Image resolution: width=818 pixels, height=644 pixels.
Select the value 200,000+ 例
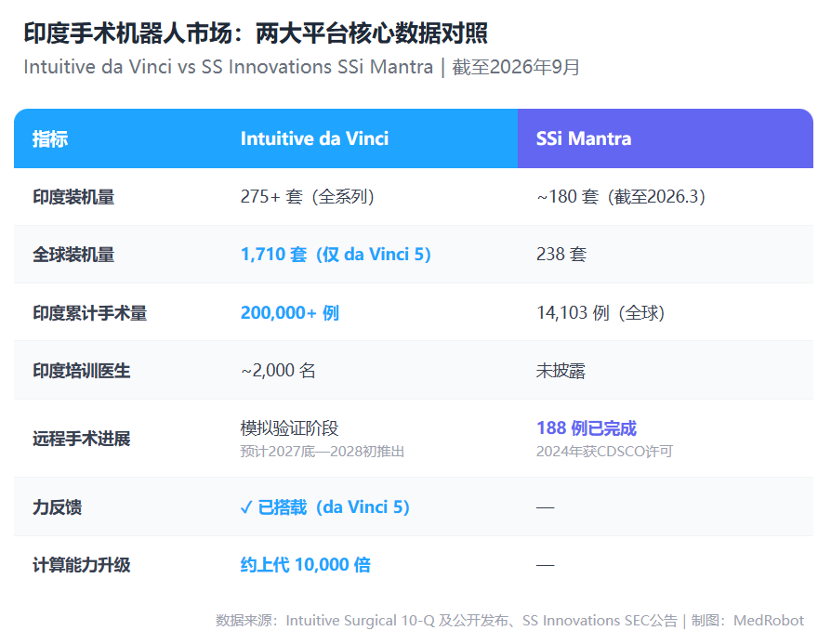click(x=290, y=313)
